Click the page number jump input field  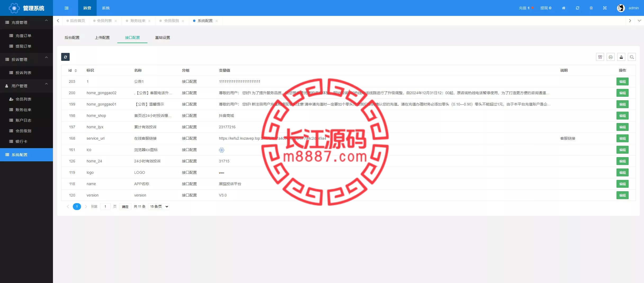[x=105, y=207]
